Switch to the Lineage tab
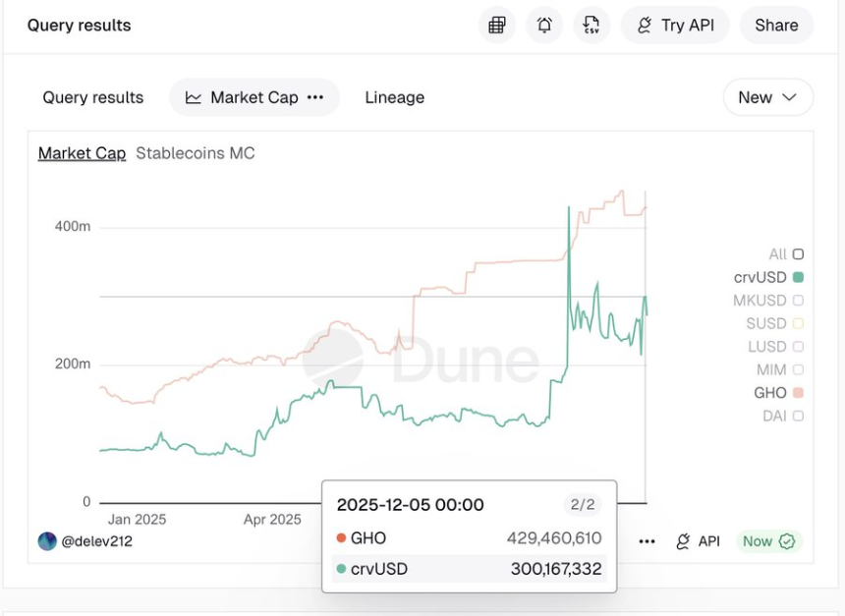Viewport: 845px width, 616px height. 394,97
